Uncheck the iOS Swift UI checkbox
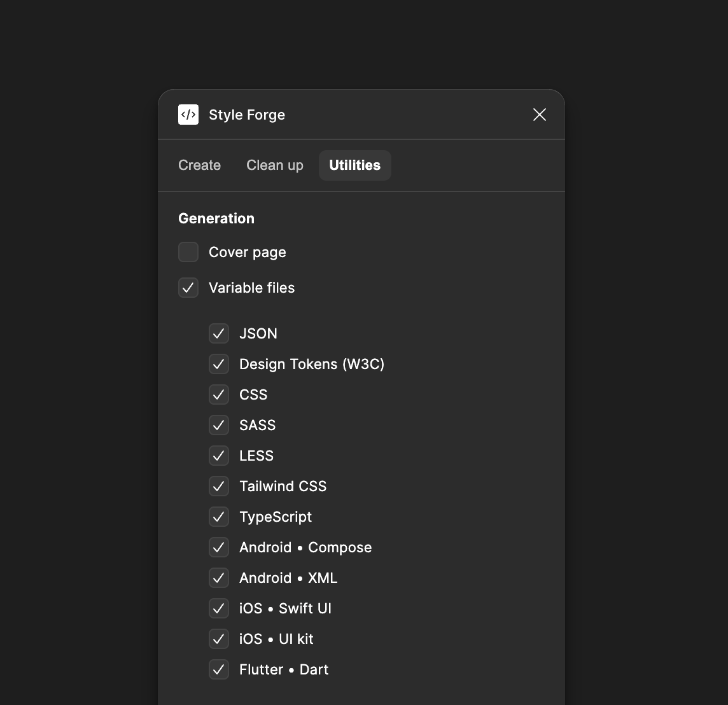 click(x=219, y=608)
